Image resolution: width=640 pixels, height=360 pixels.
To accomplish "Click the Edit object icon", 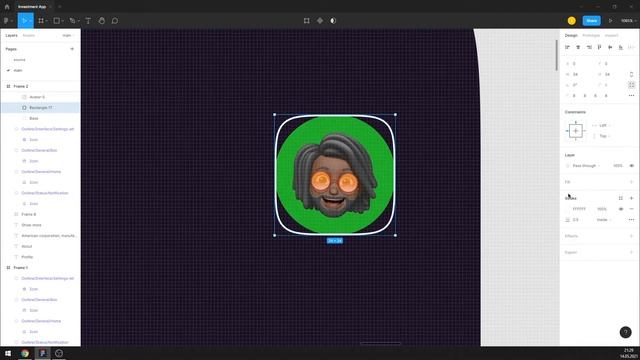I will point(307,20).
